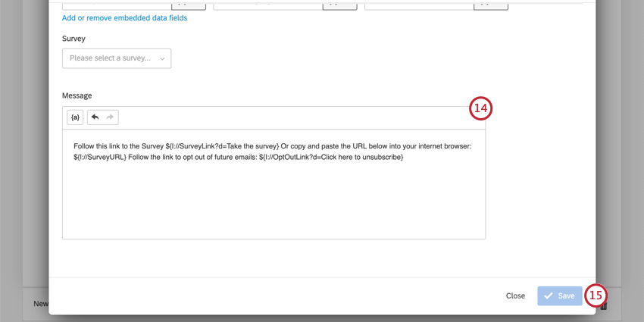This screenshot has width=644, height=322.
Task: Open 'Add or remove embedded data fields'
Action: pos(124,18)
